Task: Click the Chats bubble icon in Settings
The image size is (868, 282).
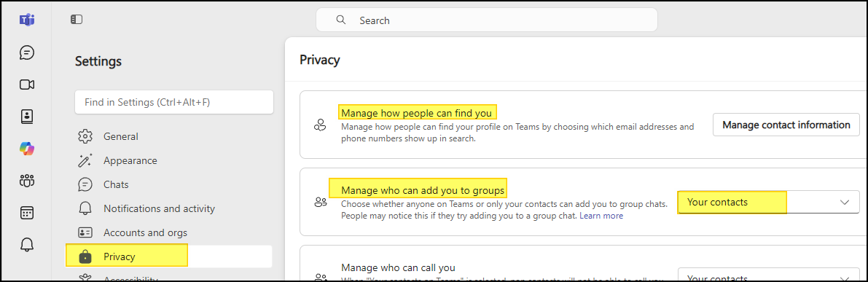Action: (85, 184)
